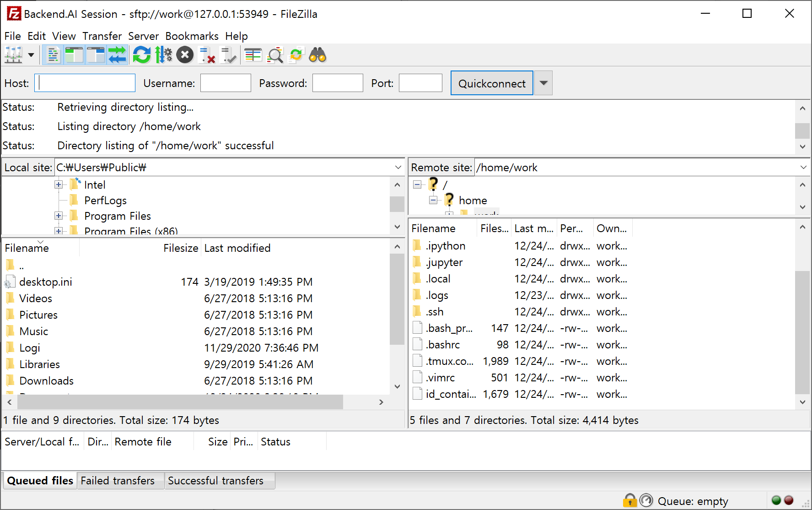Sort local files by Filename column
The image size is (812, 510).
pyautogui.click(x=41, y=248)
